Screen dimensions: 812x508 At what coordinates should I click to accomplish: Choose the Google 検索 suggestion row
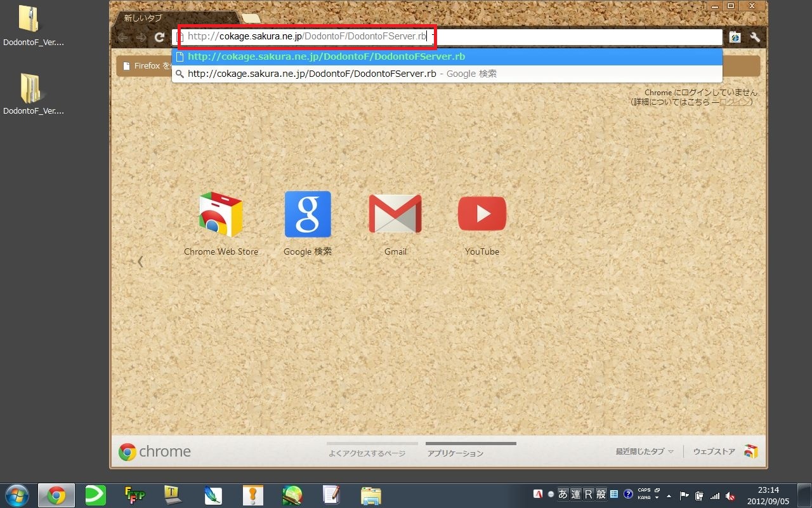pos(447,74)
